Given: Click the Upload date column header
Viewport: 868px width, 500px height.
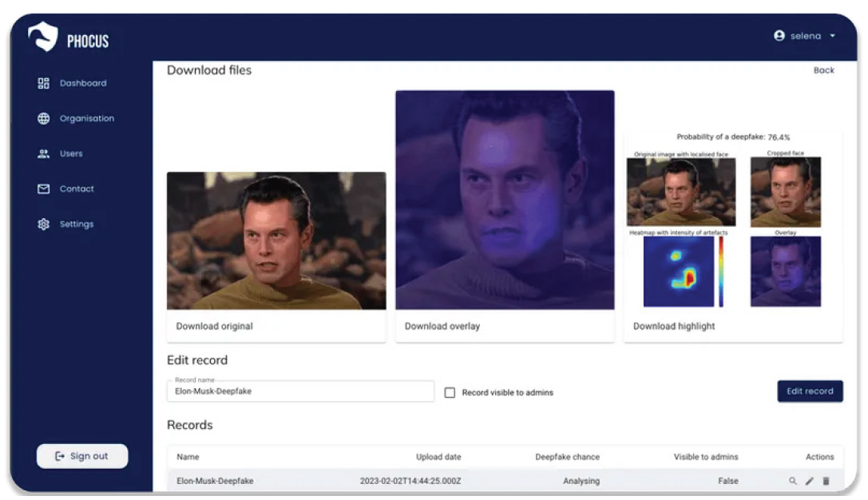Looking at the screenshot, I should click(x=438, y=457).
